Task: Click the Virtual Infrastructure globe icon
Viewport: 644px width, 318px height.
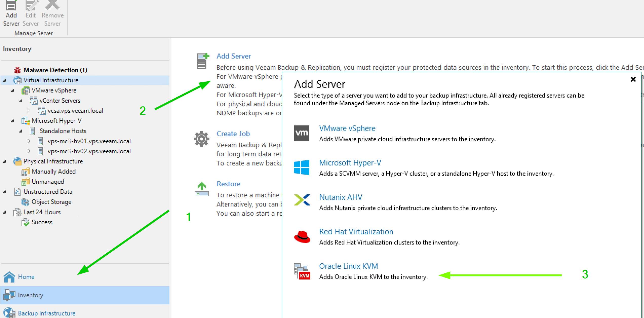Action: tap(17, 80)
